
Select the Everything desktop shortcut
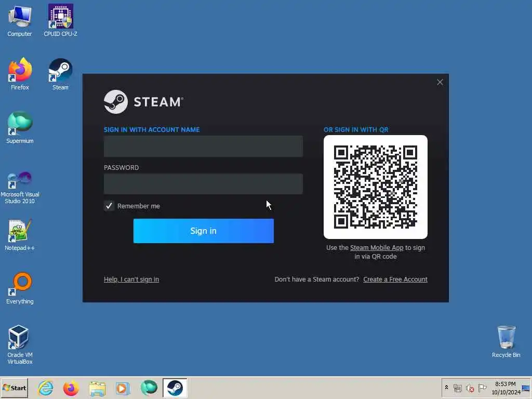tap(20, 288)
